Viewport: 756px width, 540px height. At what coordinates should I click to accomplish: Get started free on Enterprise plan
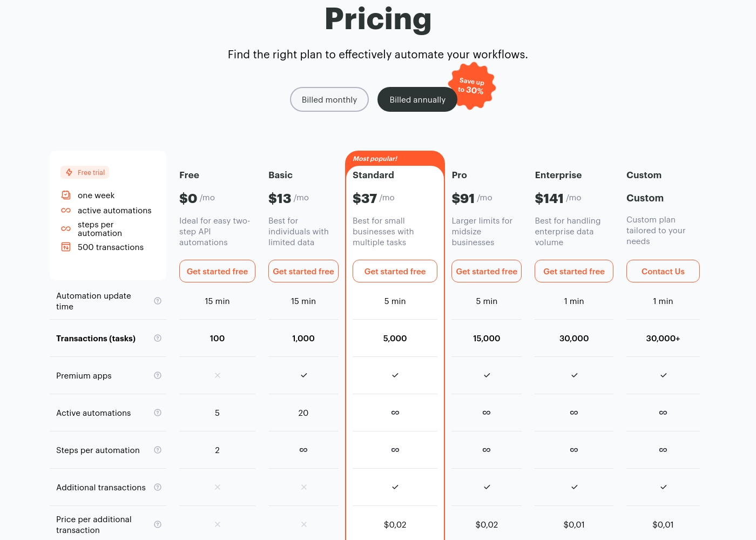pos(574,271)
